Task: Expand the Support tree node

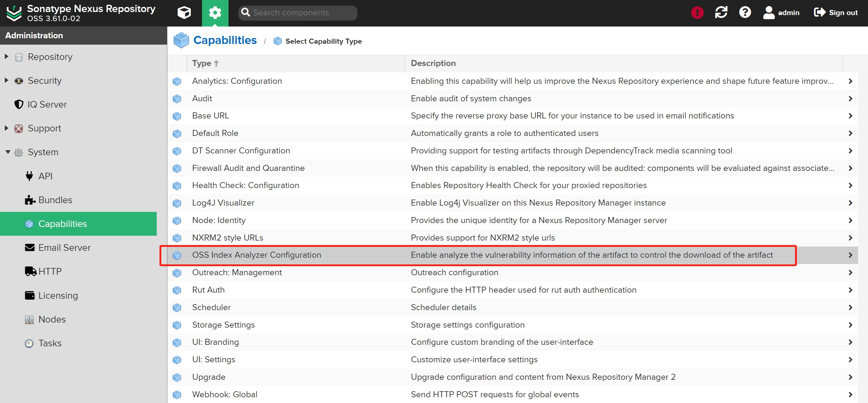Action: pyautogui.click(x=6, y=128)
